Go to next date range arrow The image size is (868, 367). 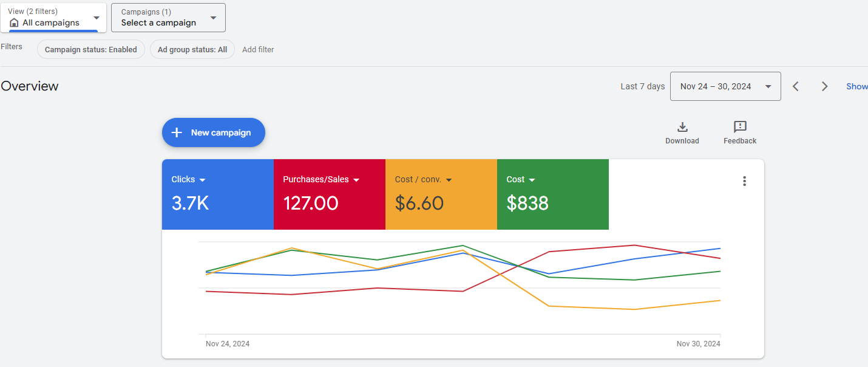pos(824,86)
